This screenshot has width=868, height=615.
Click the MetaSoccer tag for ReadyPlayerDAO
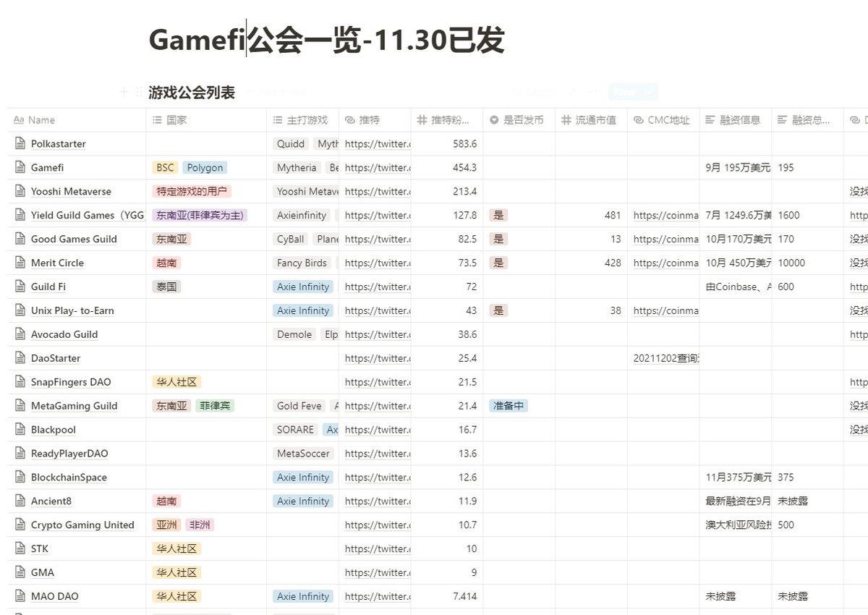pos(303,454)
